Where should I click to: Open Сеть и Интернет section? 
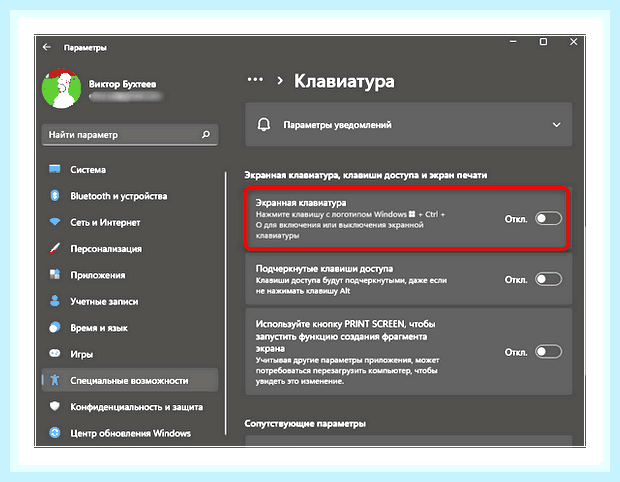tap(105, 223)
